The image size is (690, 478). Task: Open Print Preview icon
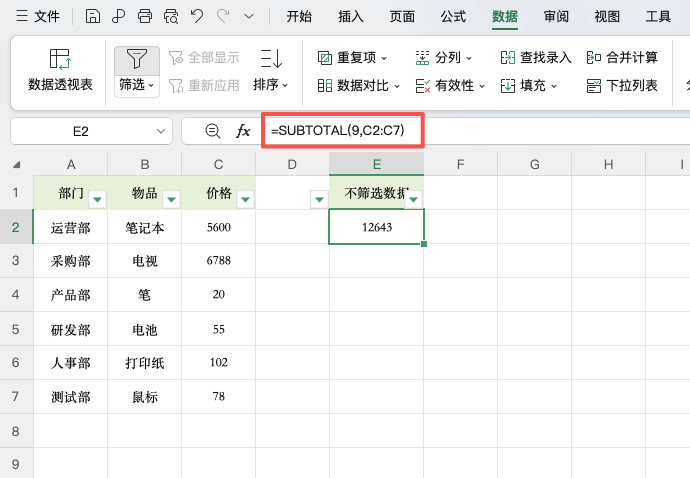(x=171, y=17)
